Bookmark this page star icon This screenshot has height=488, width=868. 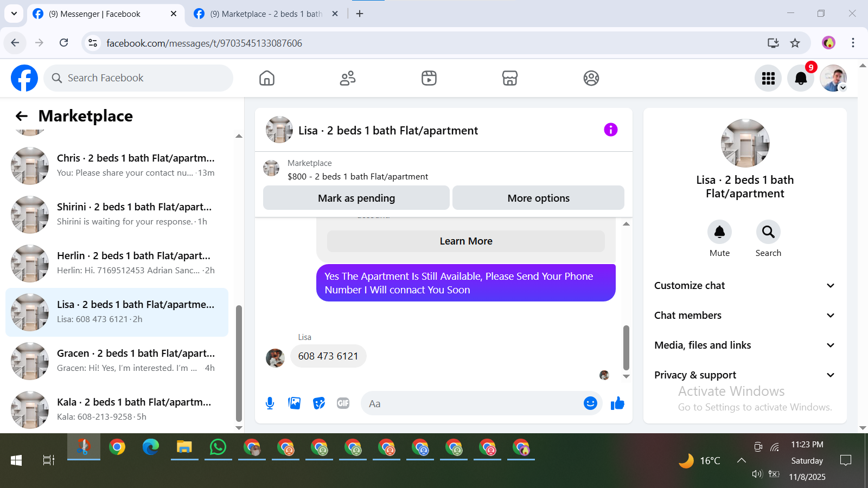795,43
